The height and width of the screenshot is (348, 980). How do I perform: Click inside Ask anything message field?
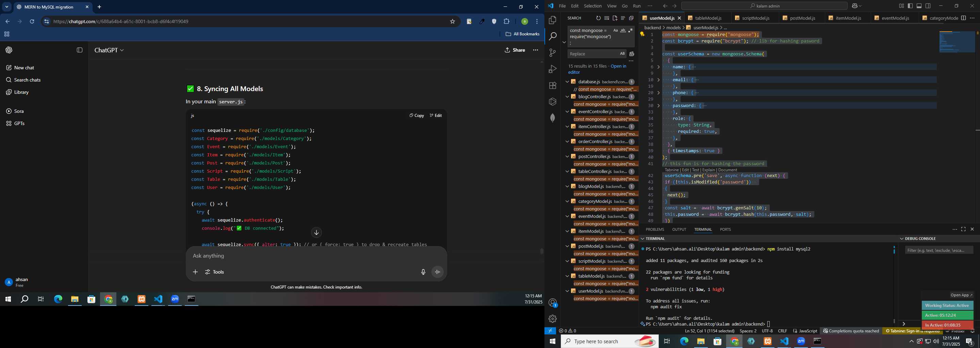(316, 256)
